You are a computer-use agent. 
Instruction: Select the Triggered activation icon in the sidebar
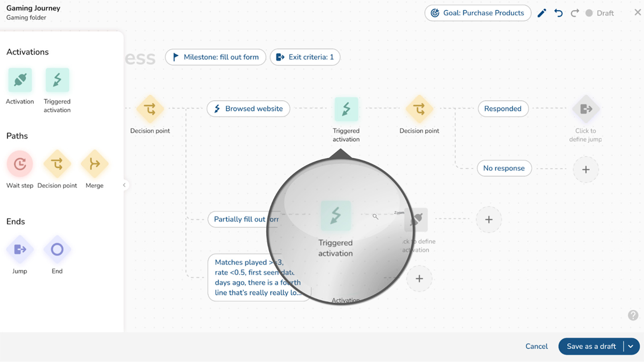pos(57,79)
